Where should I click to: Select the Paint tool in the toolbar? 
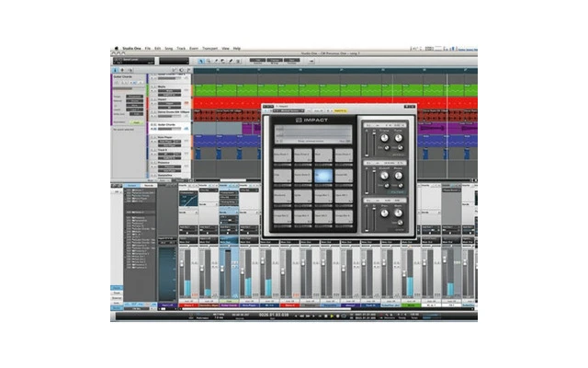(231, 62)
